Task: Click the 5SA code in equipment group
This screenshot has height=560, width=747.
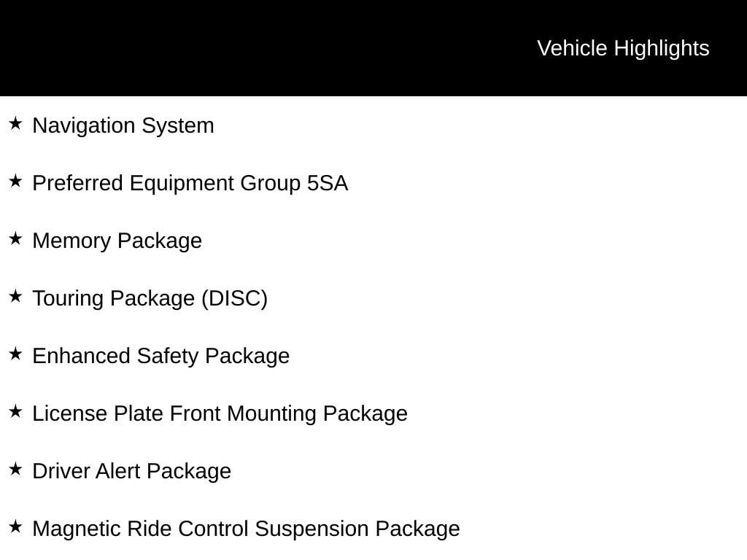Action: (x=328, y=183)
